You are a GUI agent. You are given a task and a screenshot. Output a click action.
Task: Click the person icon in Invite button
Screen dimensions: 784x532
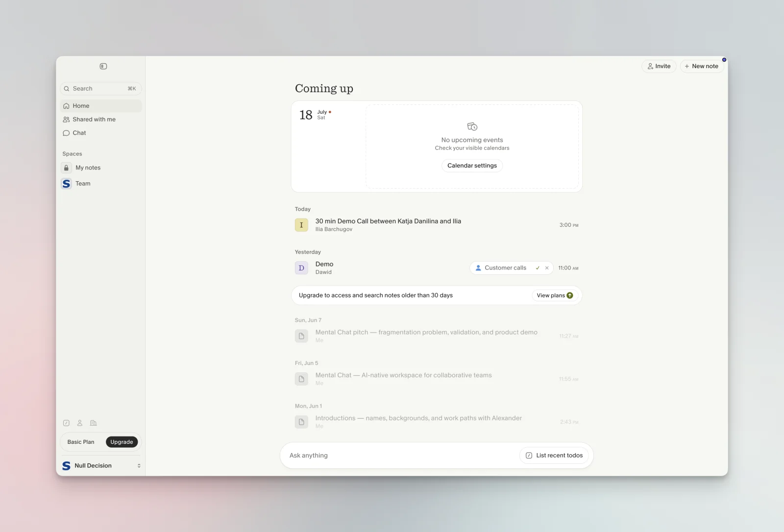[x=650, y=66]
